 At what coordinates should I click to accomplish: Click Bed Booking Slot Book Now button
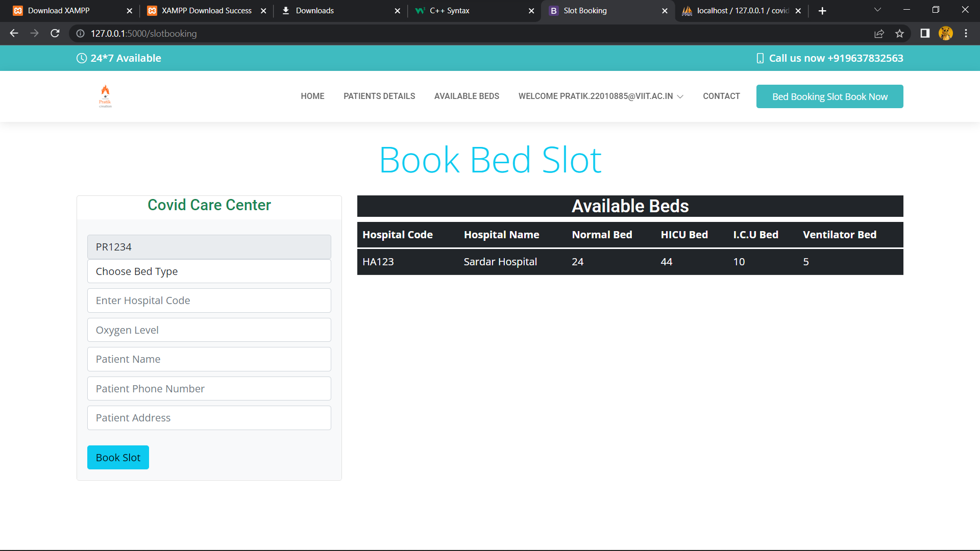pyautogui.click(x=829, y=96)
